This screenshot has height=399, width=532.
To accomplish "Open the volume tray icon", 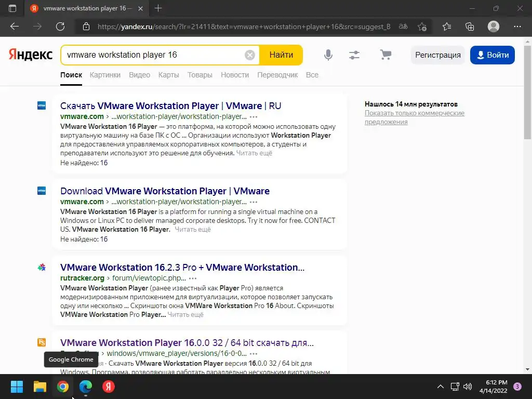I will (468, 387).
